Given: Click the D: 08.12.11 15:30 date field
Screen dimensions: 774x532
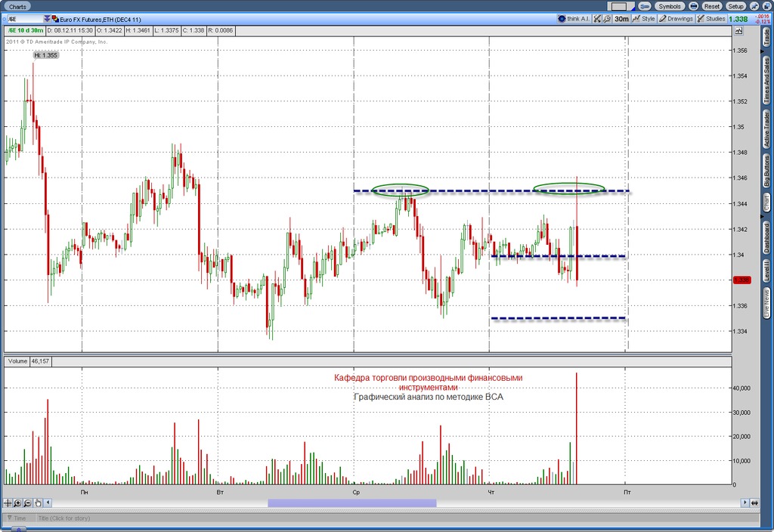Looking at the screenshot, I should point(70,30).
